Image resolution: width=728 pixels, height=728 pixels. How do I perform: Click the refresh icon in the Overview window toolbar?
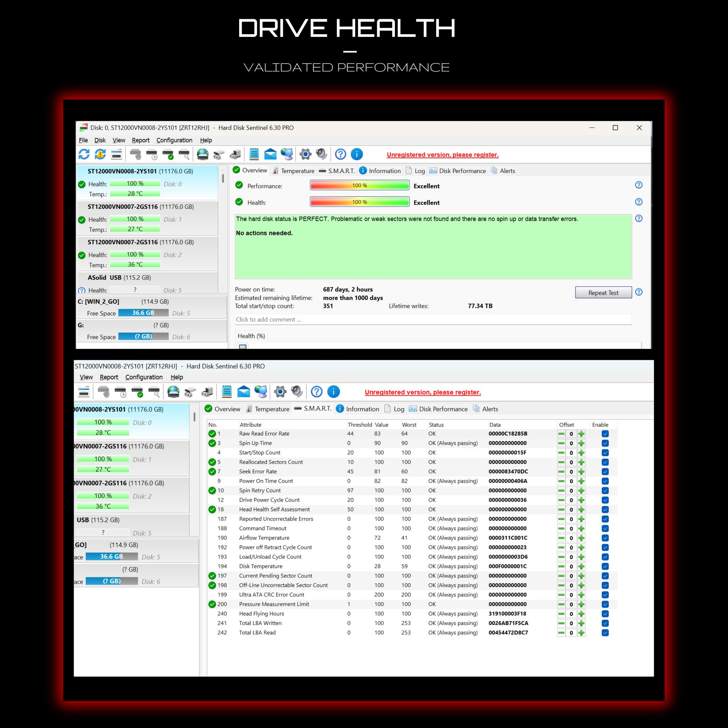84,154
